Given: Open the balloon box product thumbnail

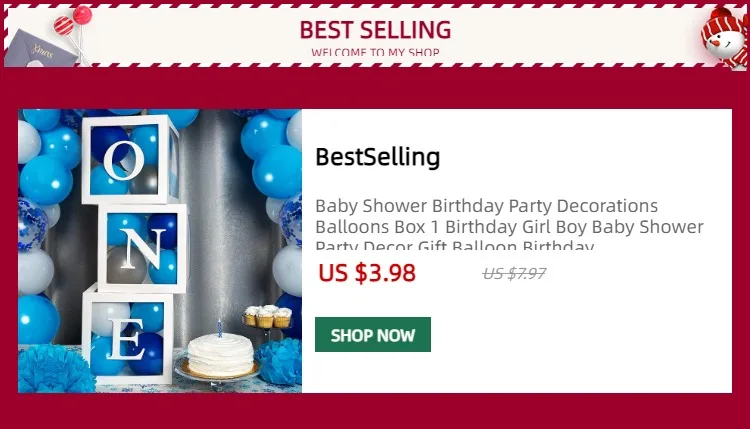Looking at the screenshot, I should pos(160,251).
